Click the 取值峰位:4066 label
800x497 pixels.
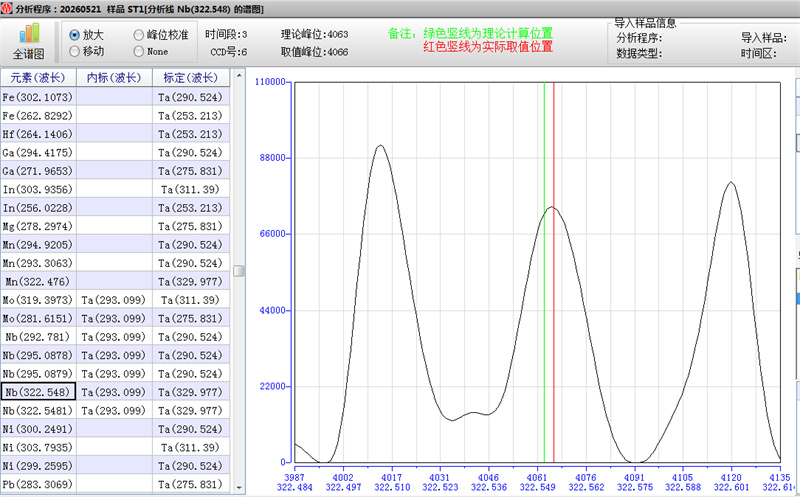pyautogui.click(x=314, y=52)
